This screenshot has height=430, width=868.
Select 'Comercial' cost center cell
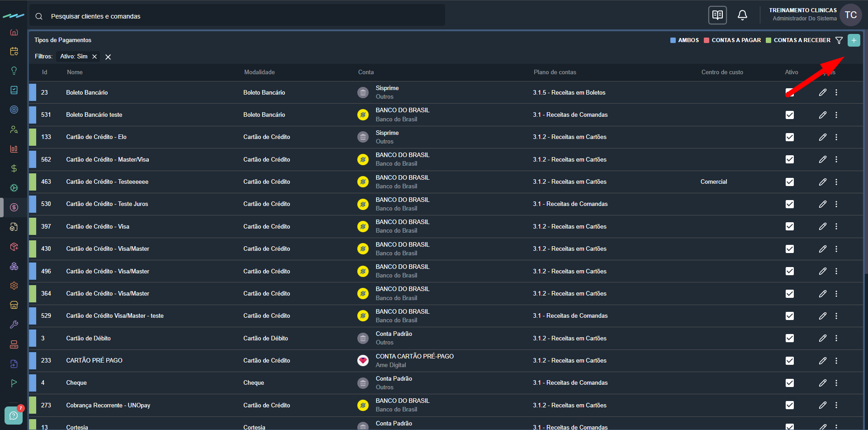click(x=714, y=182)
